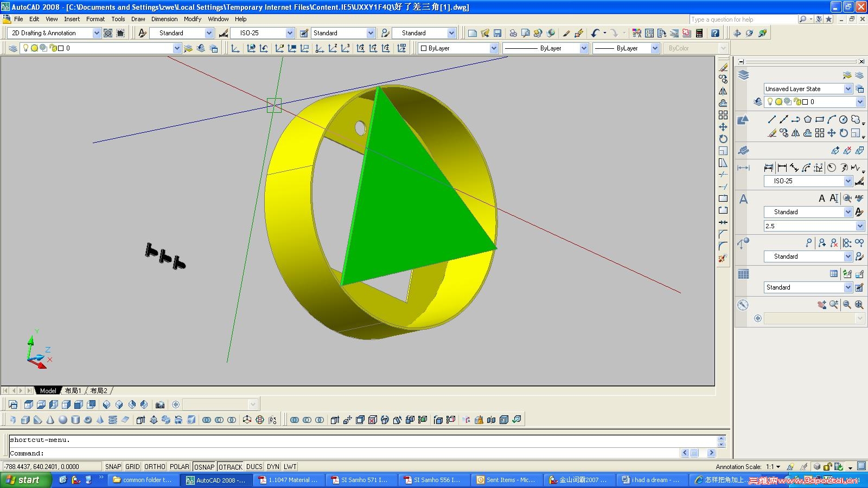This screenshot has height=488, width=868.
Task: Switch to the 布局2 layout tab
Action: click(99, 391)
